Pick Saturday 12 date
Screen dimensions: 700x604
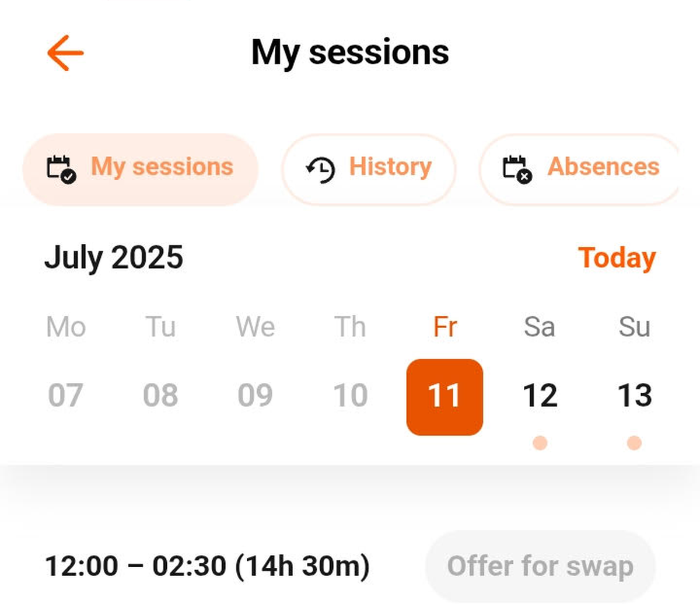(x=540, y=395)
